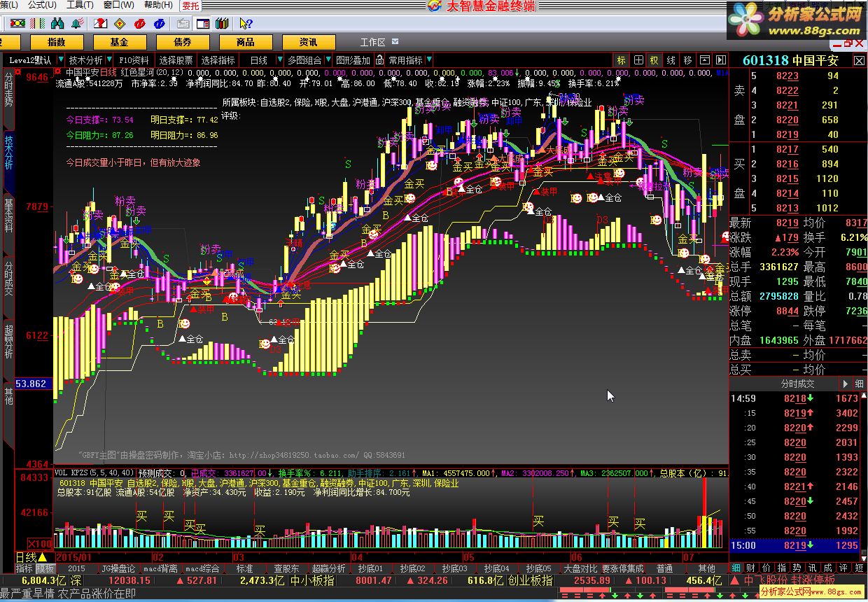
Task: Switch to the 技术分析 vertical sidebar tab
Action: coord(8,153)
